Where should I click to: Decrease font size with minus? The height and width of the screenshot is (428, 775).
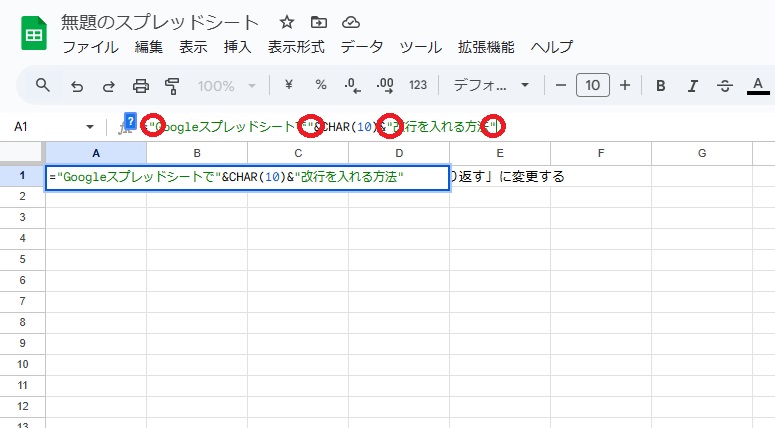coord(560,86)
